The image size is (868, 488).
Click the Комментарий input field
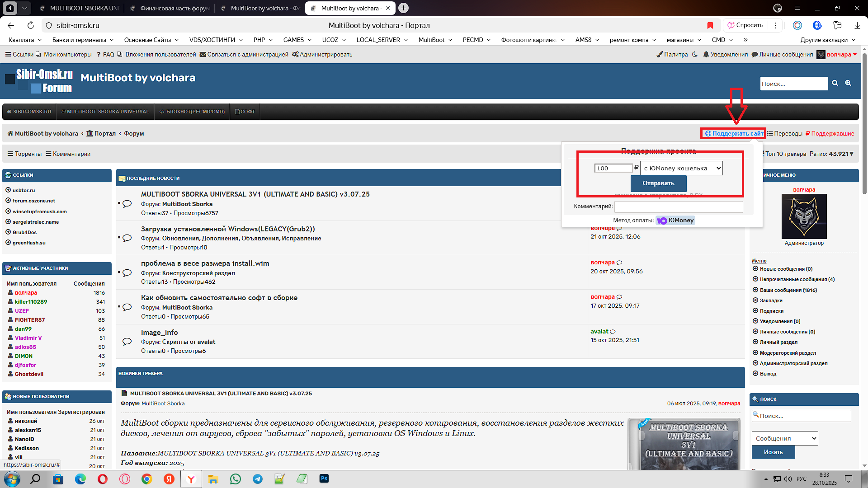coord(678,206)
